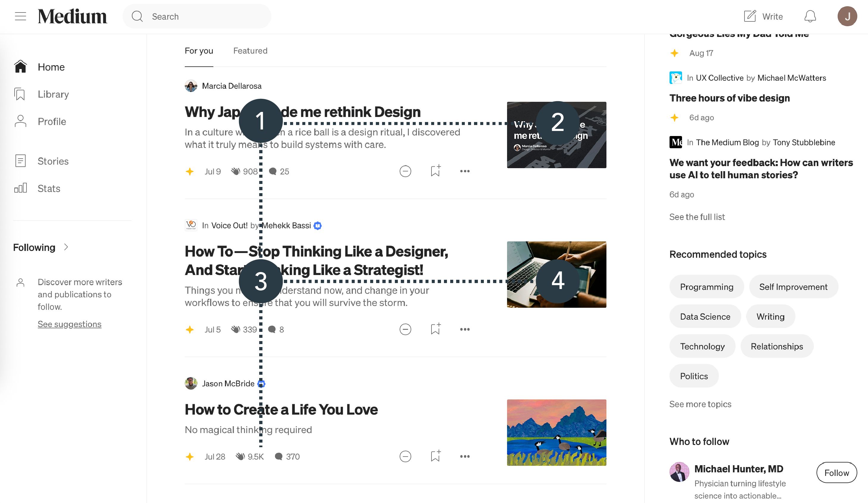
Task: Open more options for How to Create a Life
Action: click(465, 457)
